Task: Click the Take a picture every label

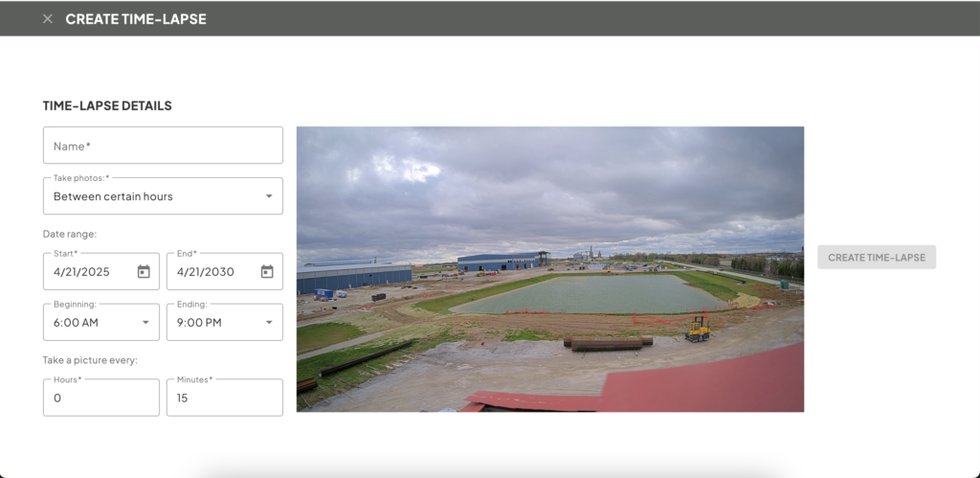Action: click(x=90, y=360)
